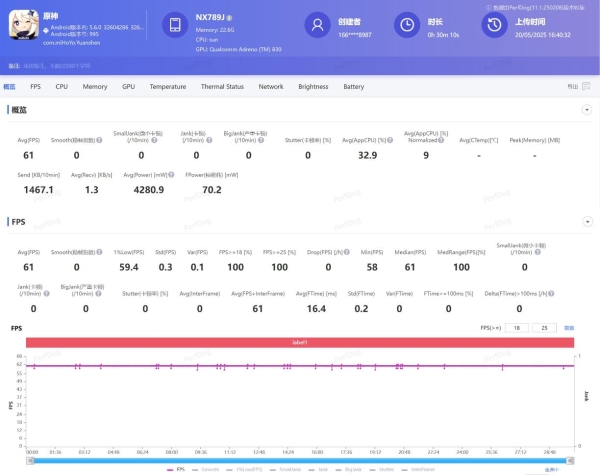Screen dimensions: 600x475
Task: Collapse the FPS section panel
Action: point(586,221)
